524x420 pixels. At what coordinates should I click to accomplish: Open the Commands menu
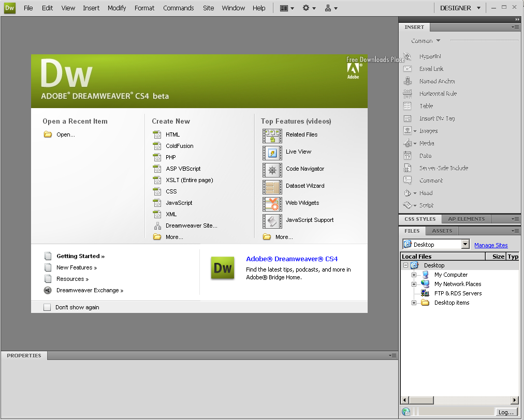(x=178, y=8)
